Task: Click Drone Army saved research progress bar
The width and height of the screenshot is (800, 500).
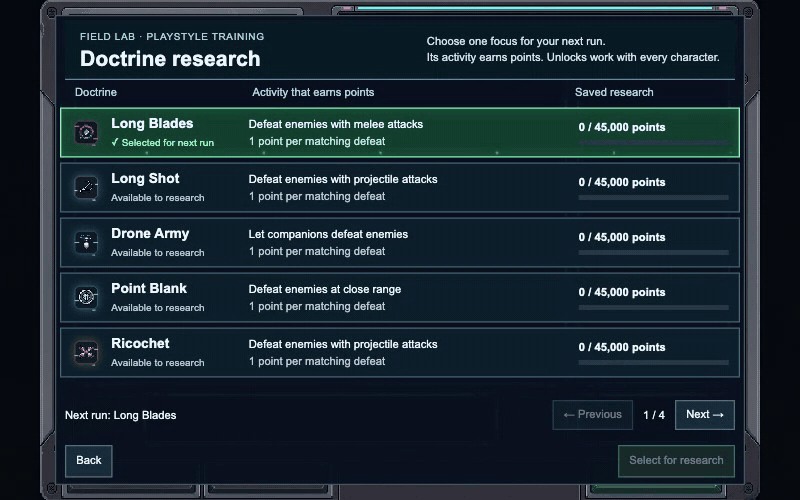Action: 654,253
